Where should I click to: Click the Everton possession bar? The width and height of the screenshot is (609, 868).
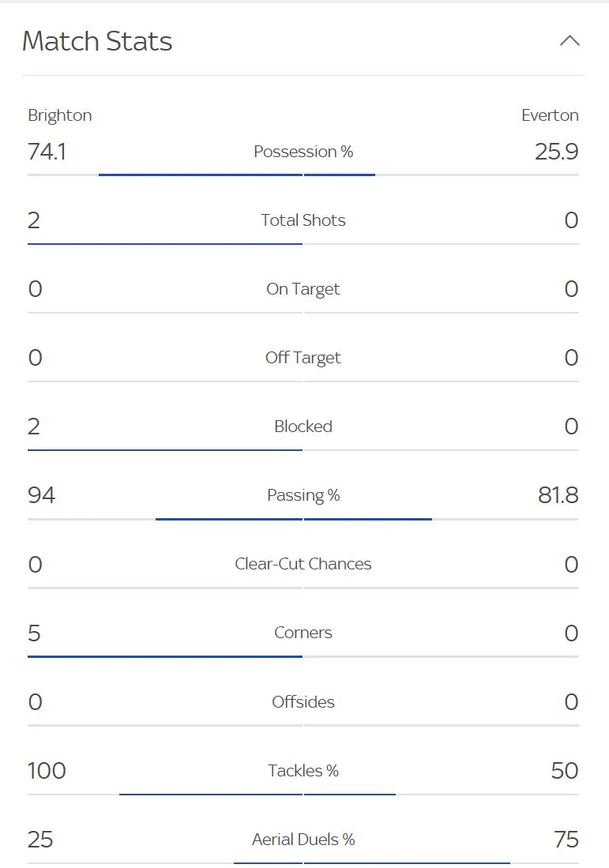point(340,175)
